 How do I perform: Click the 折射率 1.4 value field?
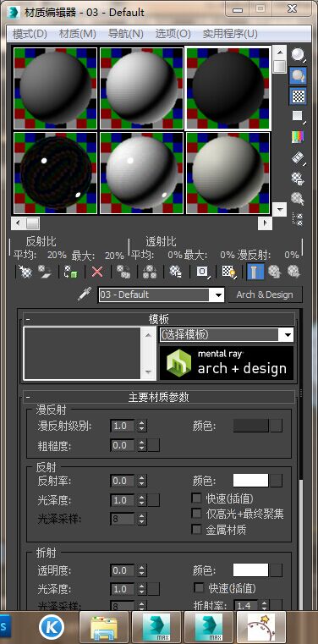(247, 605)
